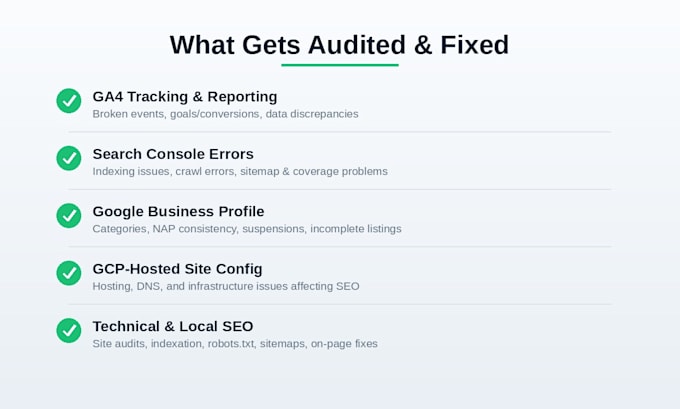Select the Technical & Local SEO heading

pos(173,326)
